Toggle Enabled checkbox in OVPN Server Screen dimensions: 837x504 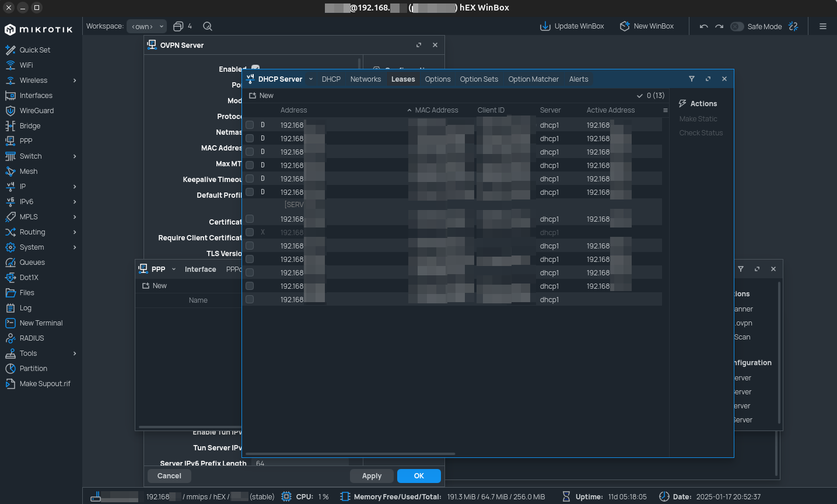point(255,68)
